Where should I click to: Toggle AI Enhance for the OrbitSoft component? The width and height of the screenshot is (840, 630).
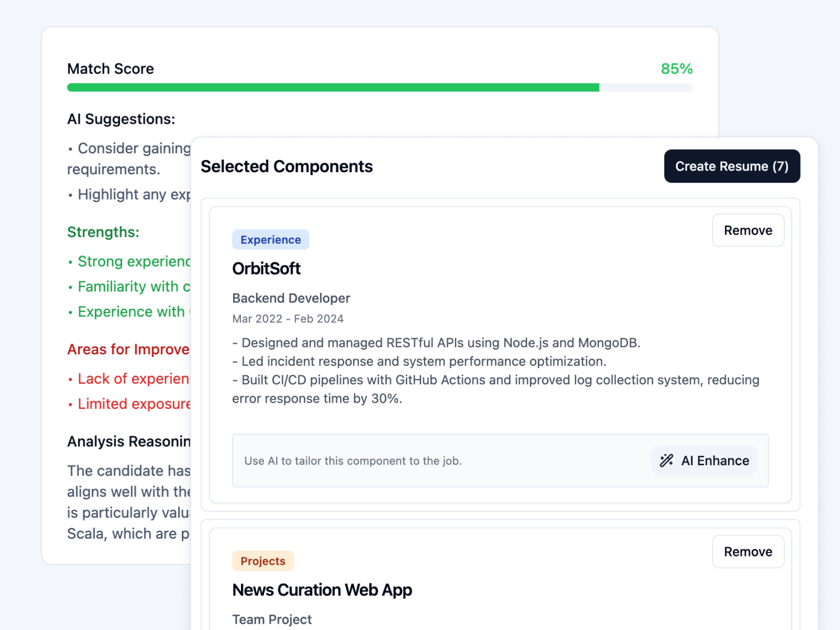click(x=703, y=460)
